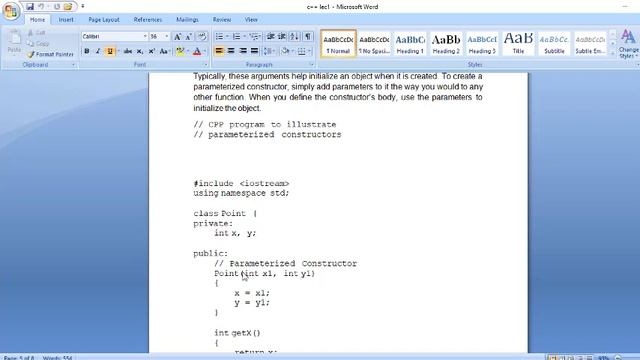Toggle Italic formatting
The image size is (640, 360).
[x=98, y=51]
